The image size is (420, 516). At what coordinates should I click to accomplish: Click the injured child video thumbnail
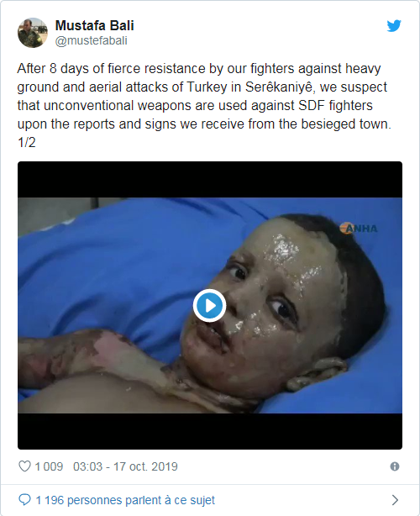tap(210, 305)
